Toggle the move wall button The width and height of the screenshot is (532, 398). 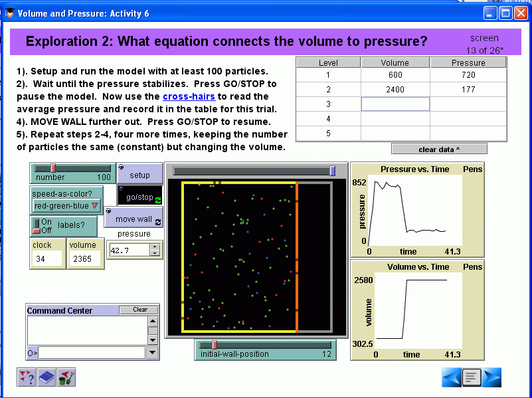tap(133, 219)
